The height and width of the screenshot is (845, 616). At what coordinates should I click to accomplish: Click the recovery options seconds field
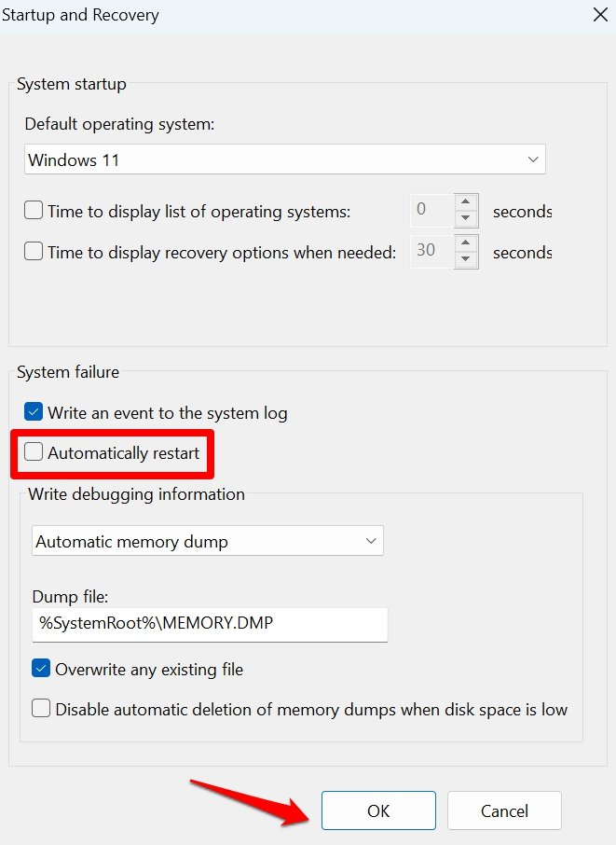(x=431, y=251)
